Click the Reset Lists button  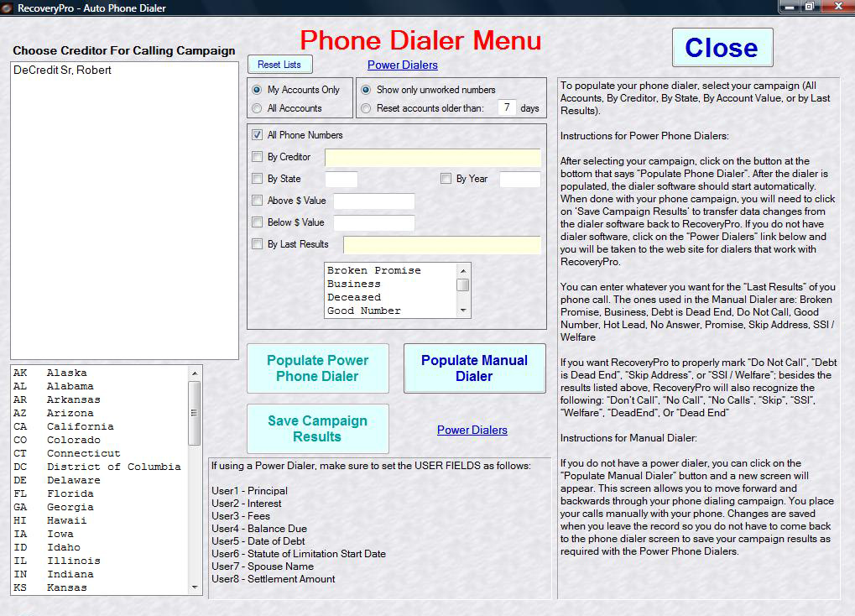(x=279, y=65)
